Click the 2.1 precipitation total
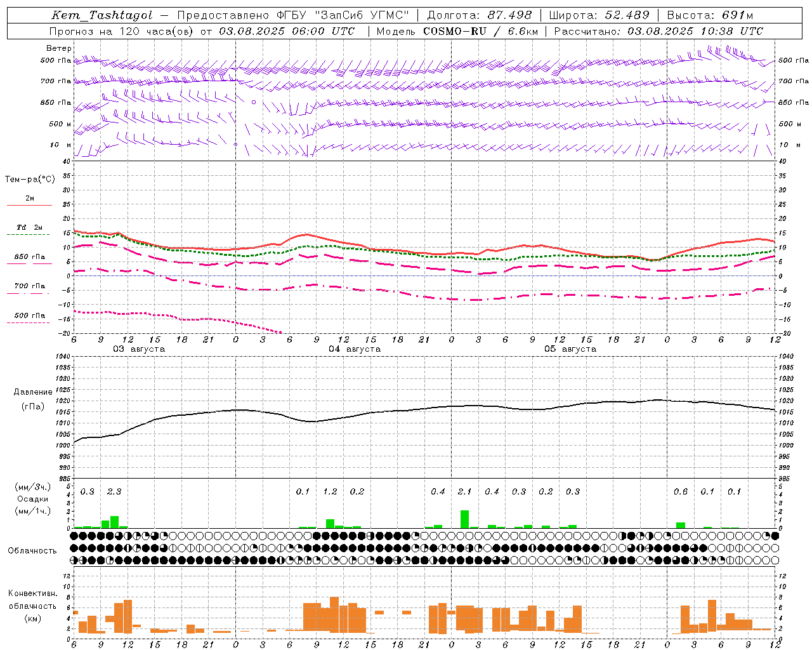This screenshot has width=812, height=650. click(x=465, y=492)
